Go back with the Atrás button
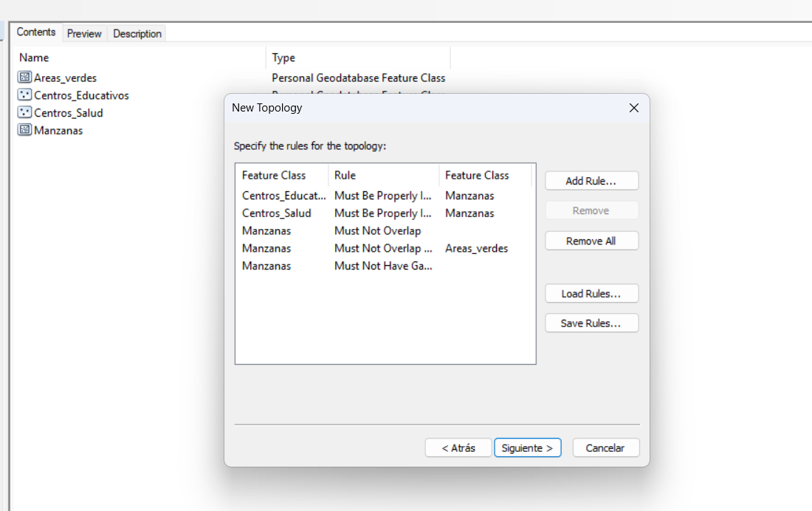812x511 pixels. [x=458, y=448]
